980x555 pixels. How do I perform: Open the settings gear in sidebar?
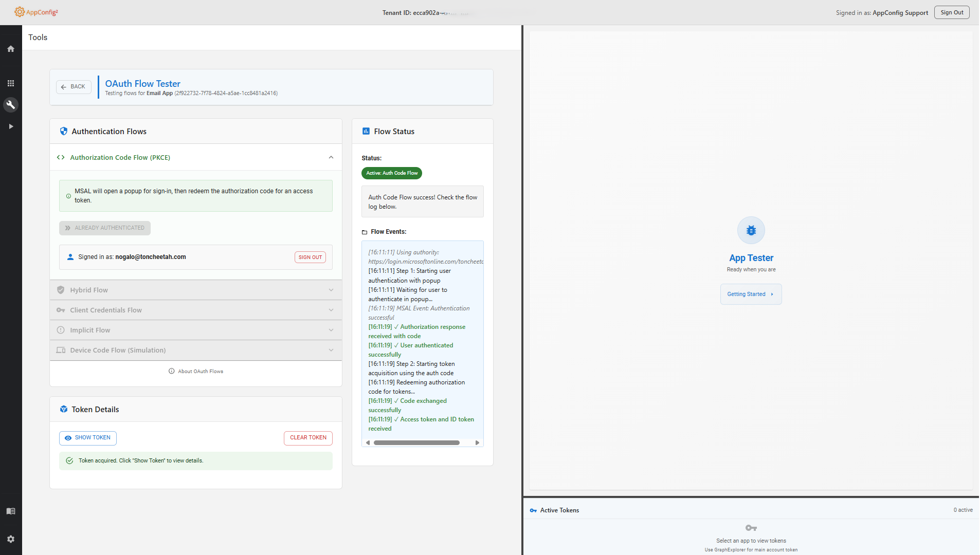[11, 539]
